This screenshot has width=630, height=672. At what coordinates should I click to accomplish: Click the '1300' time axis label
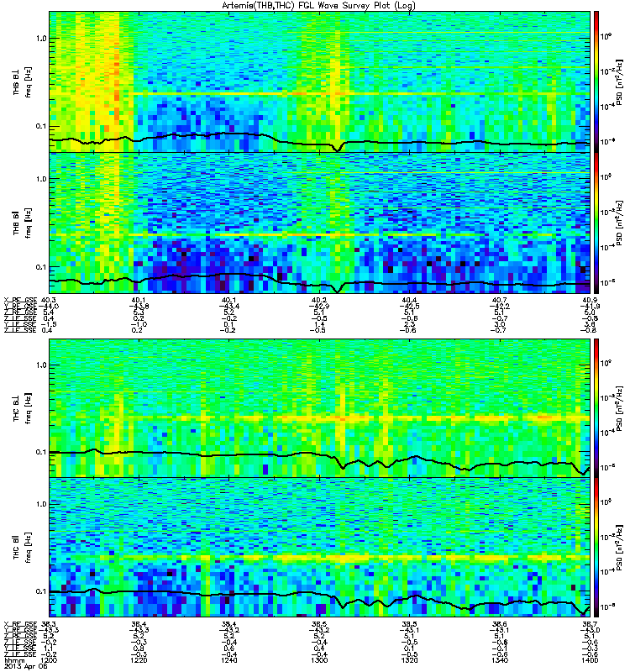point(319,660)
